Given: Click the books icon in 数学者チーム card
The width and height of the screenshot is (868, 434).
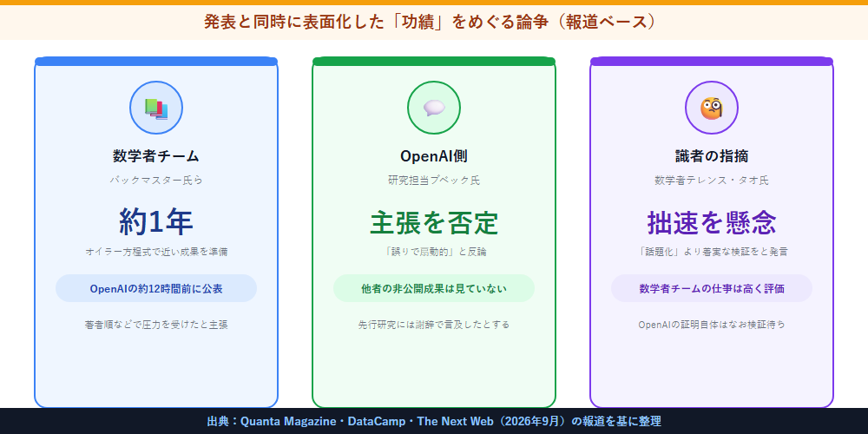Looking at the screenshot, I should (156, 108).
